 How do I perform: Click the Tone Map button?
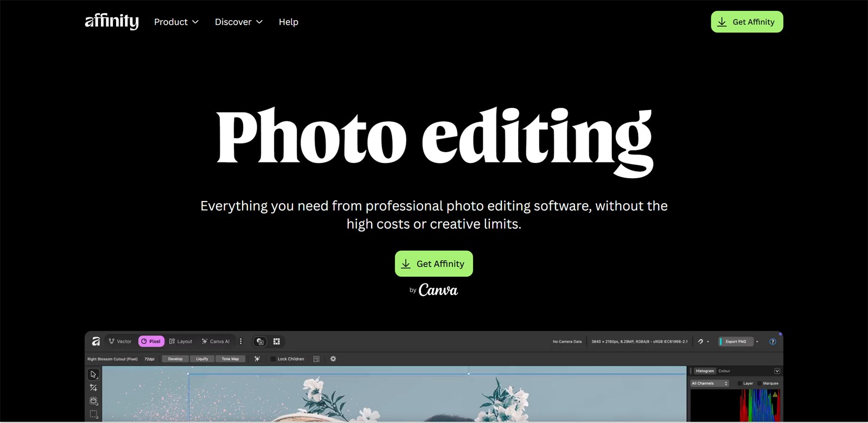point(230,359)
